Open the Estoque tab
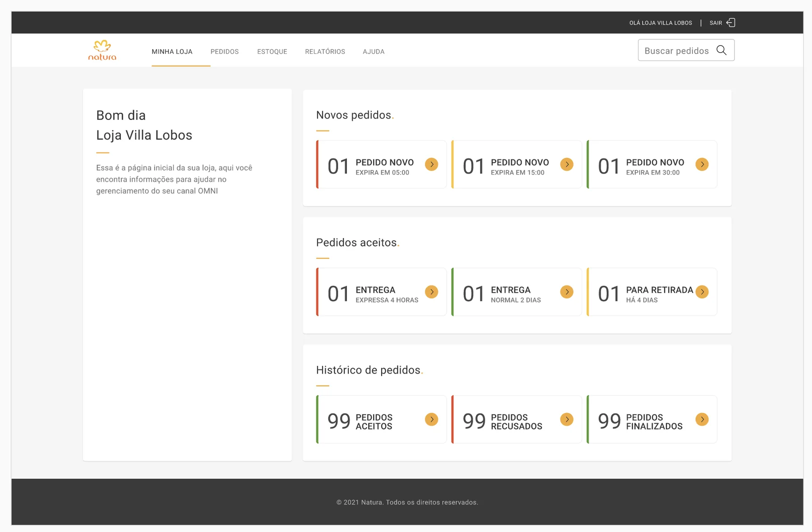 [272, 51]
